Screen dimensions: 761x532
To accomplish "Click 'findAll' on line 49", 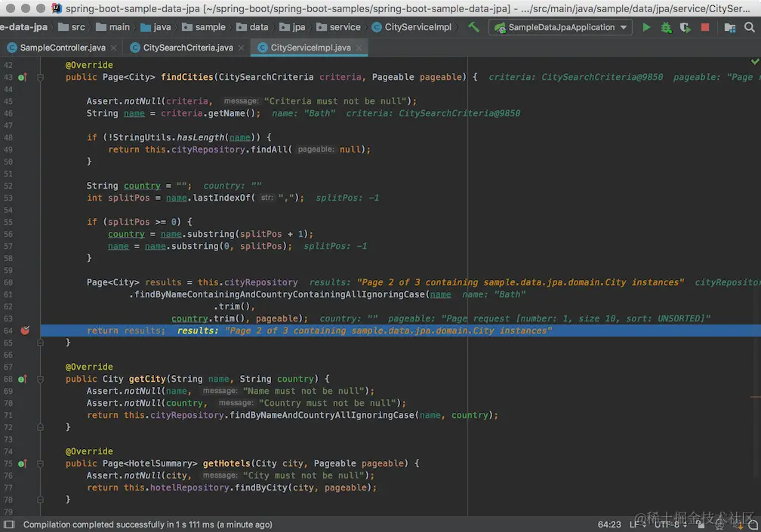I will coord(270,149).
